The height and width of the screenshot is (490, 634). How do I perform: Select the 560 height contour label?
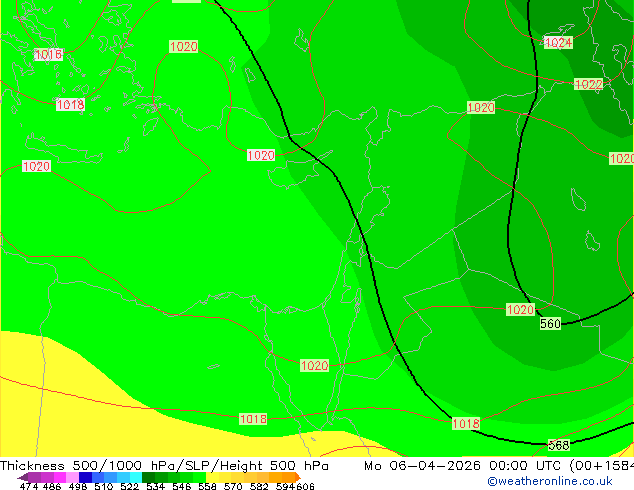pyautogui.click(x=550, y=323)
